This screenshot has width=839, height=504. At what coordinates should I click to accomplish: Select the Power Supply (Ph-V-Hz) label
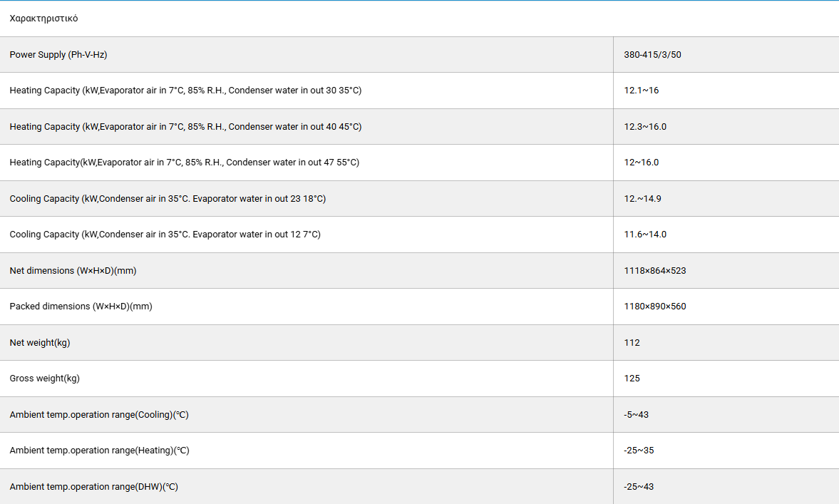(x=58, y=54)
